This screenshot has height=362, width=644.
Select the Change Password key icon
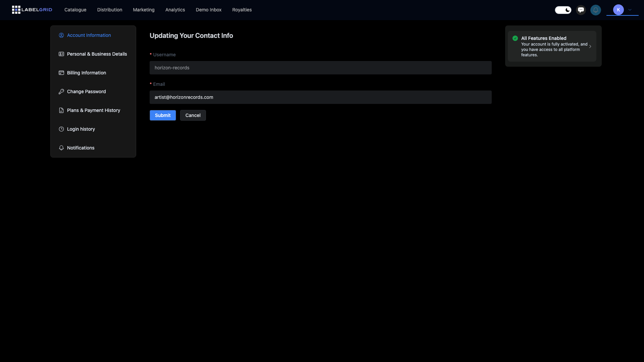click(61, 92)
